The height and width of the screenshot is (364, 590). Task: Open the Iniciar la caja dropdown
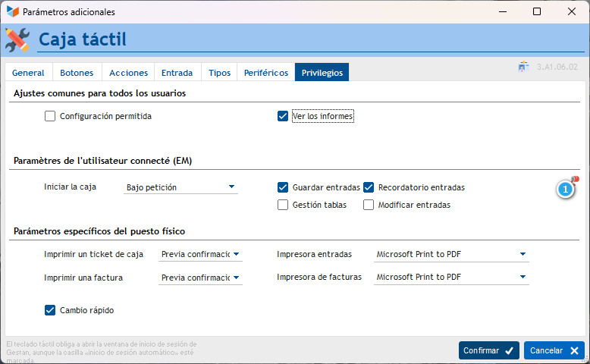click(181, 187)
